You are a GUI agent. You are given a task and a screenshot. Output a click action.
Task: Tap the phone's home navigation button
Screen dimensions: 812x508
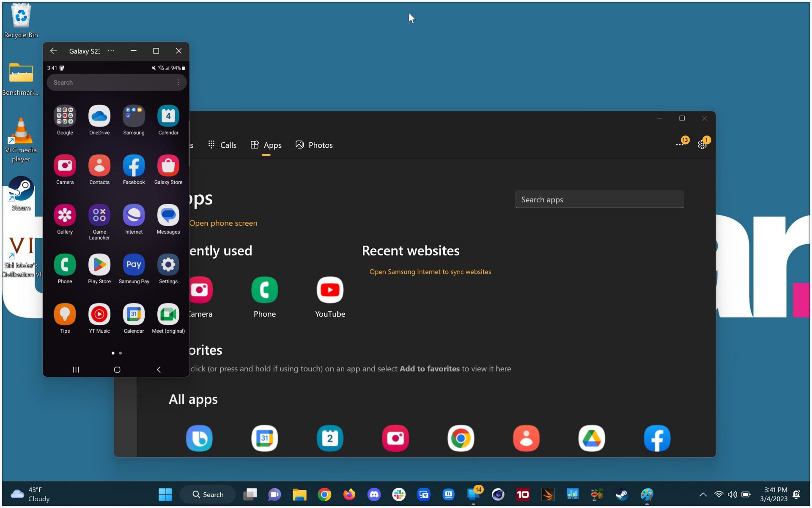(117, 370)
